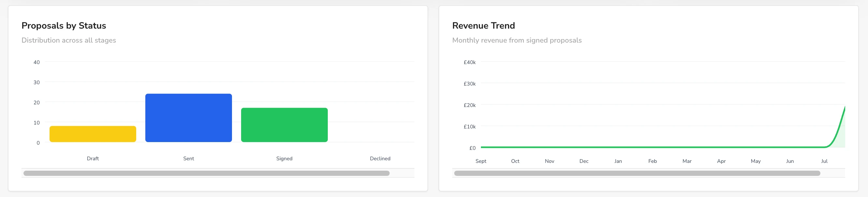Click the 'Sept' month label

481,161
